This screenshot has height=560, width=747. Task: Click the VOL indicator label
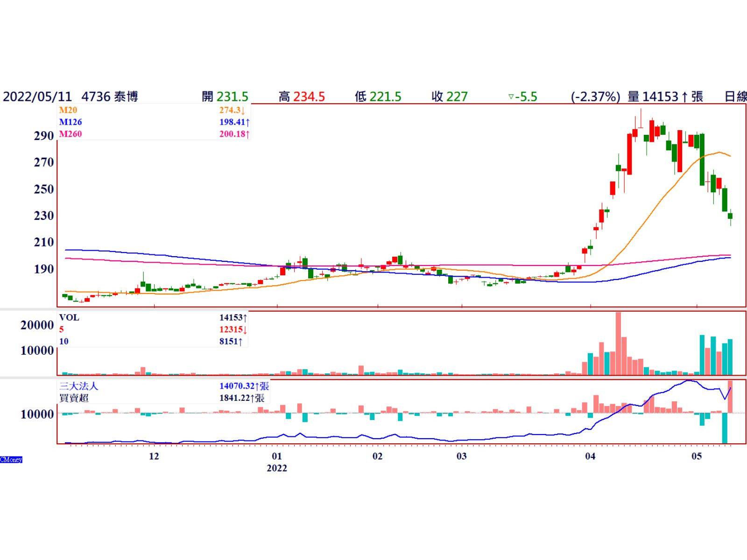tap(69, 318)
